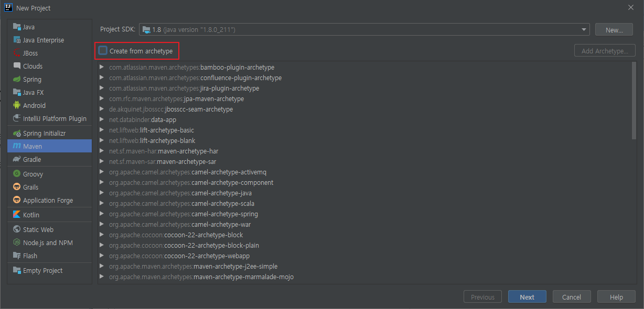Expand net.databinder data-app entry
The image size is (644, 309).
(102, 119)
